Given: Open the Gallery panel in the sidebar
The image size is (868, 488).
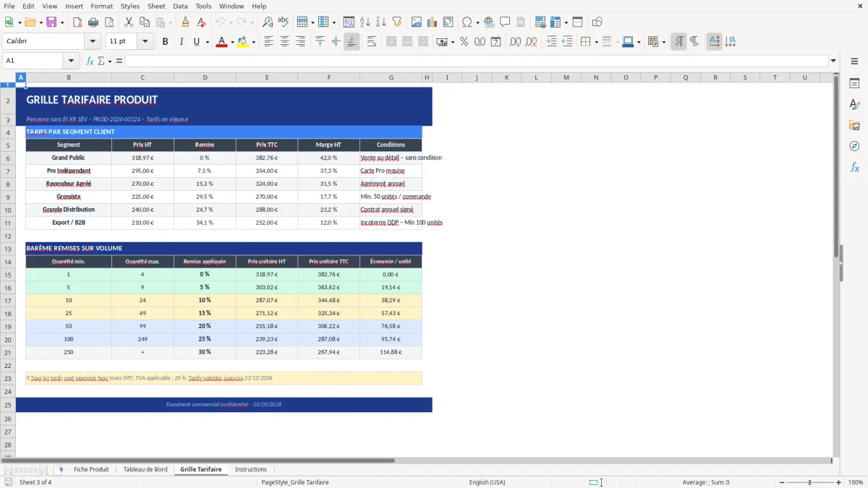Looking at the screenshot, I should (x=855, y=124).
